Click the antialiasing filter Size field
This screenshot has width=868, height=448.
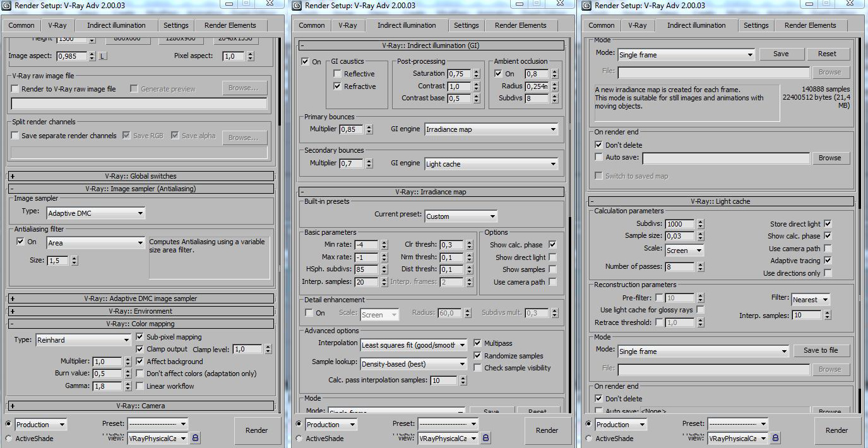[x=58, y=261]
